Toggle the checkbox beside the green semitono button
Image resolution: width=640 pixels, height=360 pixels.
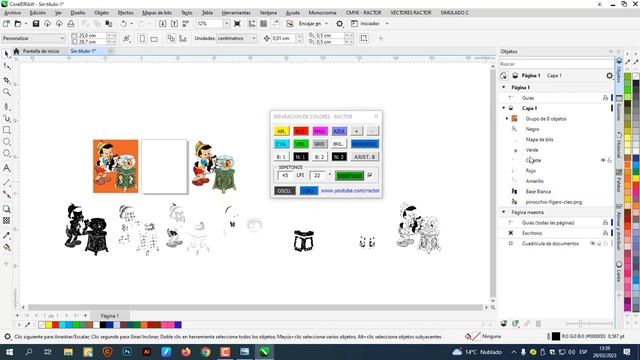(x=370, y=175)
